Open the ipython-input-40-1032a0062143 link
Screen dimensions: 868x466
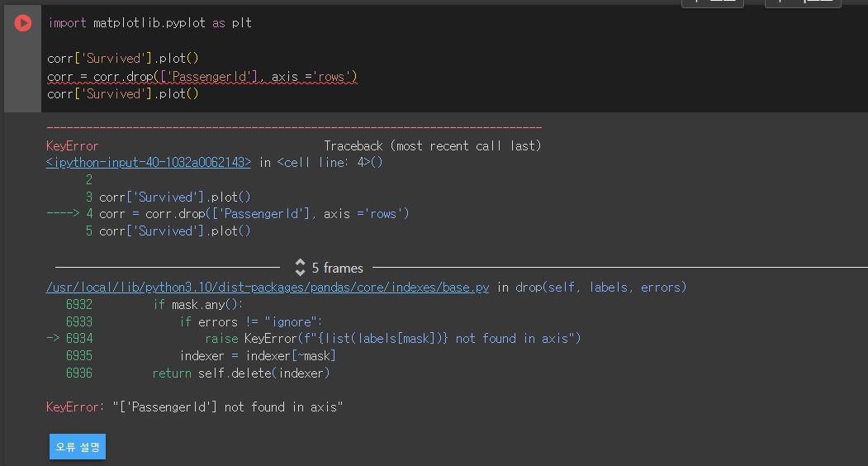tap(149, 162)
